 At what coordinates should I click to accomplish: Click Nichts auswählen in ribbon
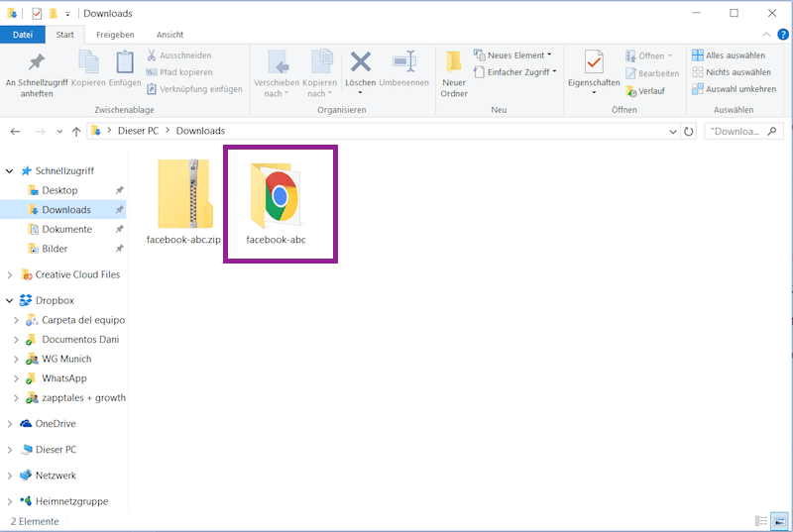coord(732,72)
